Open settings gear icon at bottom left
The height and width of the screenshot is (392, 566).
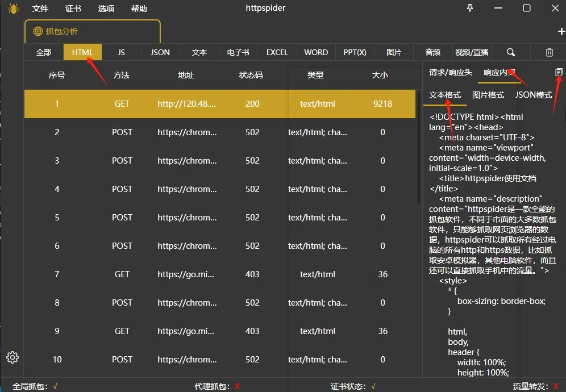(13, 357)
